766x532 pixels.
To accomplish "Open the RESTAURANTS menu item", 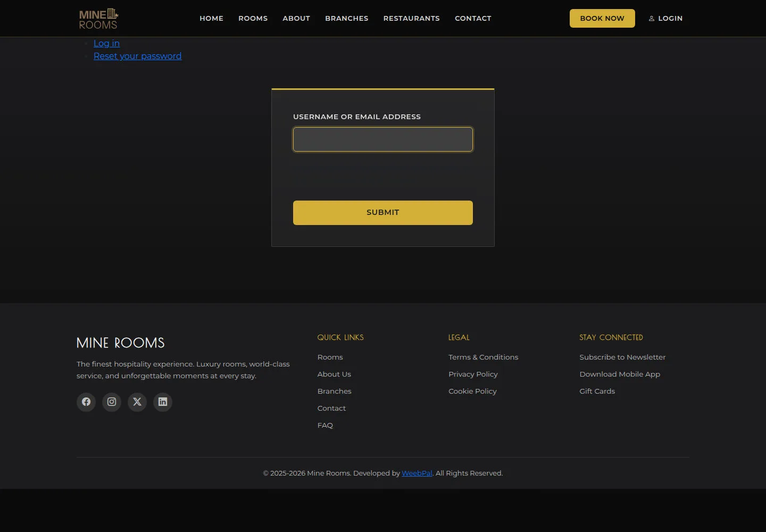I will [412, 18].
